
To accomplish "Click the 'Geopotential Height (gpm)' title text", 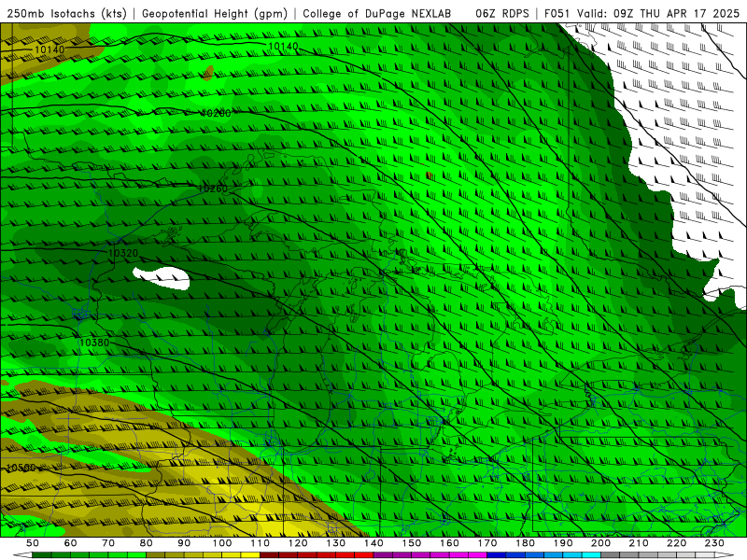I will tap(215, 14).
